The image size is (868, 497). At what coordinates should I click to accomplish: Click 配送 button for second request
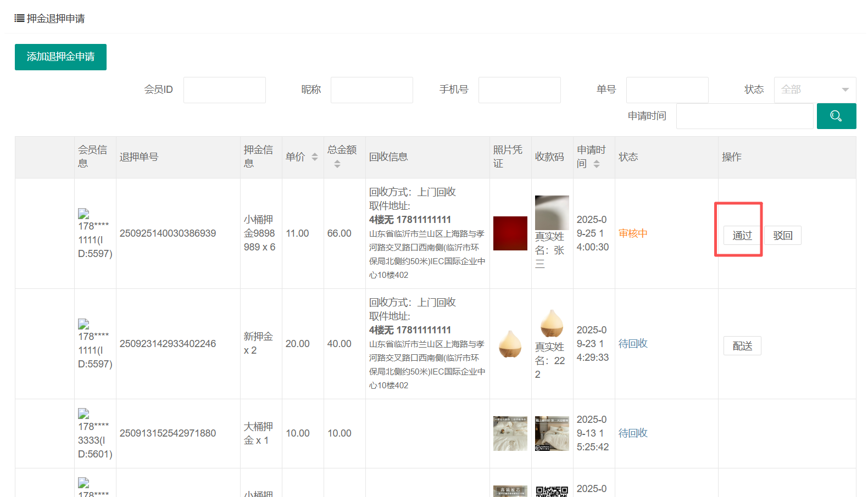(x=742, y=346)
